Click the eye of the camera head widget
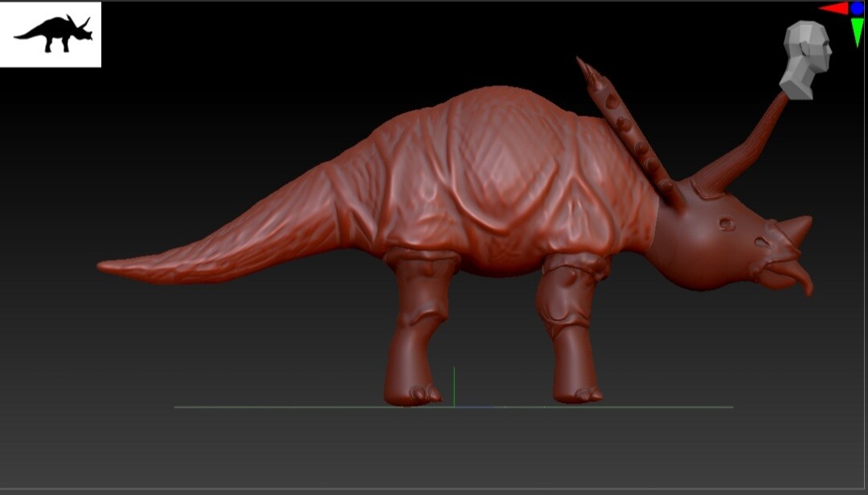Image resolution: width=868 pixels, height=495 pixels. tap(825, 44)
